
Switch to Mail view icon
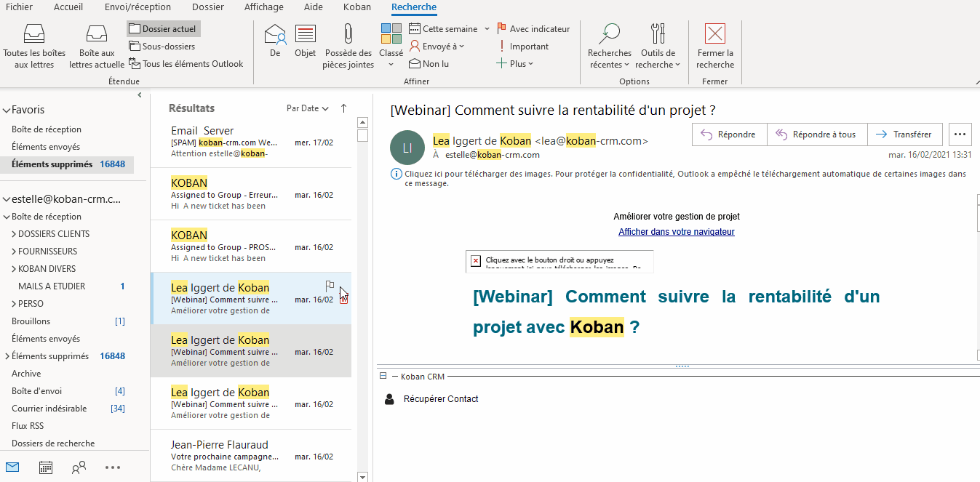[x=12, y=467]
